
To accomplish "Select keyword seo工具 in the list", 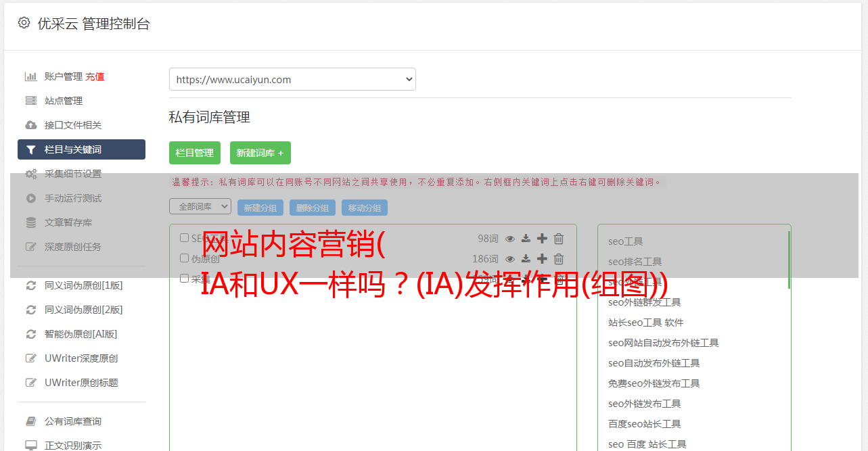I will pyautogui.click(x=626, y=241).
